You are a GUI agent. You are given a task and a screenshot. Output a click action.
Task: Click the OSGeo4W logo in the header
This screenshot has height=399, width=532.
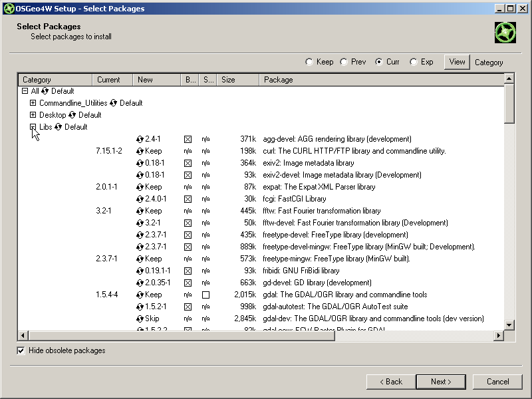505,33
